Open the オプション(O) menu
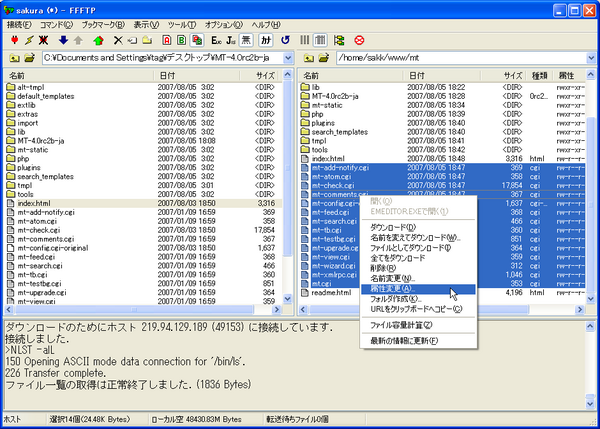This screenshot has height=429, width=600. [223, 25]
